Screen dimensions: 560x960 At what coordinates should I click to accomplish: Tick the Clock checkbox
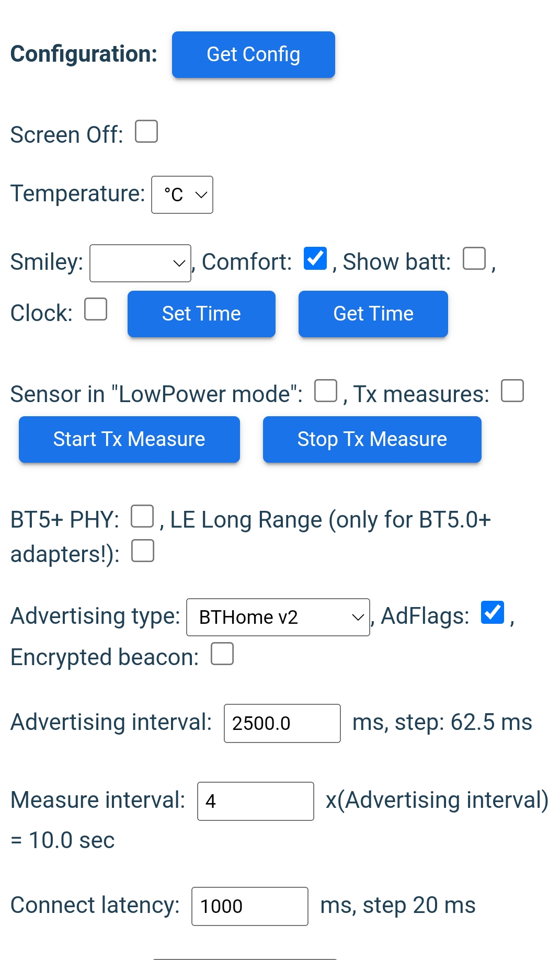(x=96, y=309)
